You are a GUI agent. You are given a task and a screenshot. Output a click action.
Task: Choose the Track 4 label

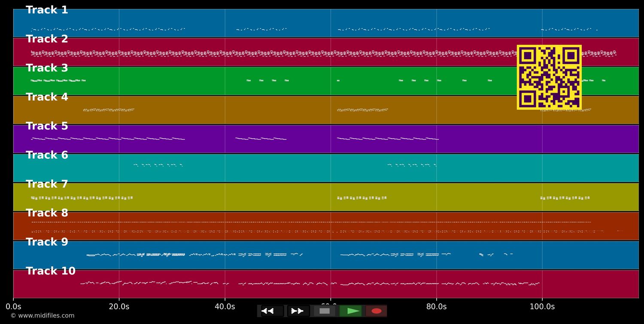47,97
